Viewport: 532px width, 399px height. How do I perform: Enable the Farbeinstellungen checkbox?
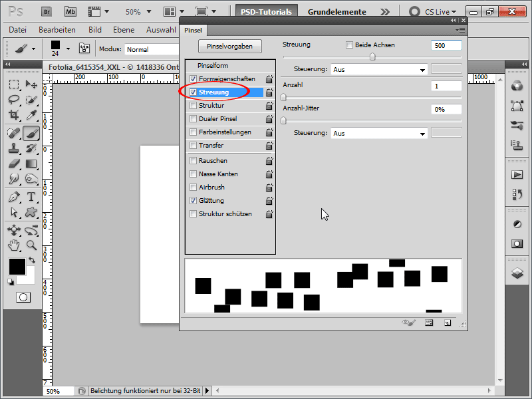(193, 132)
